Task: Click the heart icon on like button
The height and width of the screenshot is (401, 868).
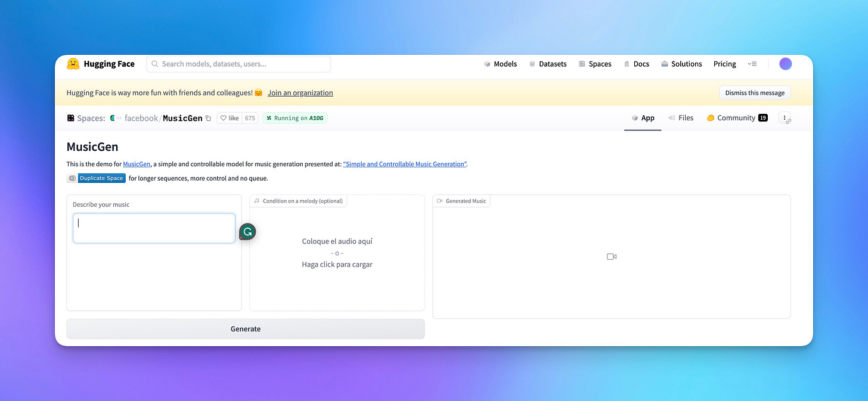Action: [x=224, y=118]
